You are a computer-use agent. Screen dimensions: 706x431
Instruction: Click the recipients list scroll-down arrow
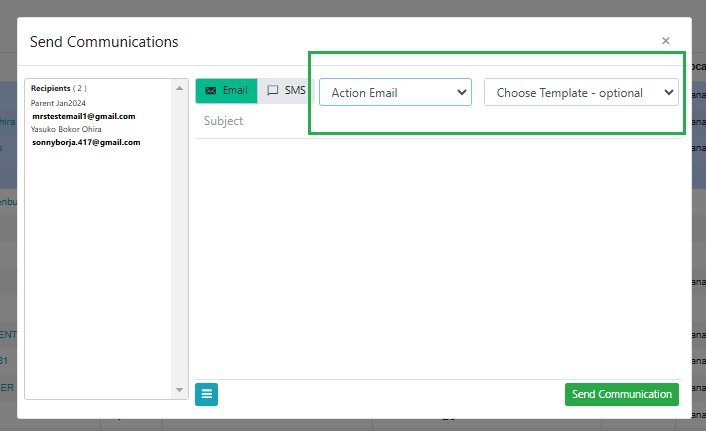coord(180,389)
